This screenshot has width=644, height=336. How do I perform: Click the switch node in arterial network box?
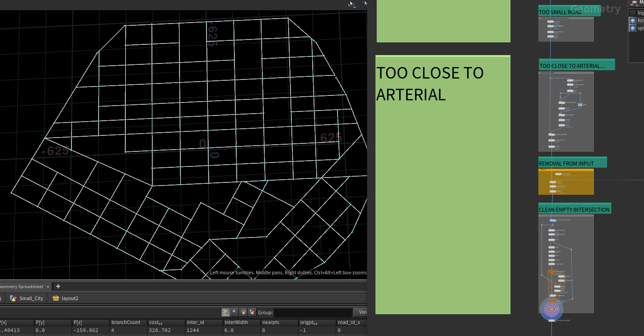click(580, 105)
